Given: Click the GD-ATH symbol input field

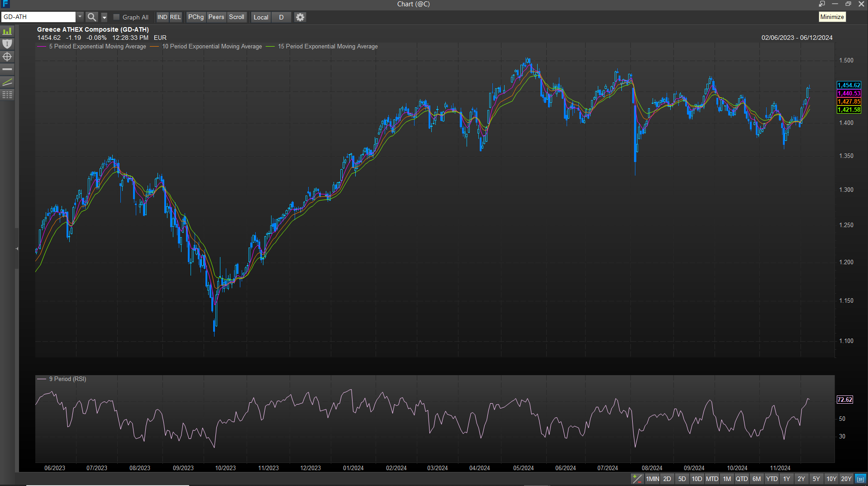Looking at the screenshot, I should coord(38,17).
